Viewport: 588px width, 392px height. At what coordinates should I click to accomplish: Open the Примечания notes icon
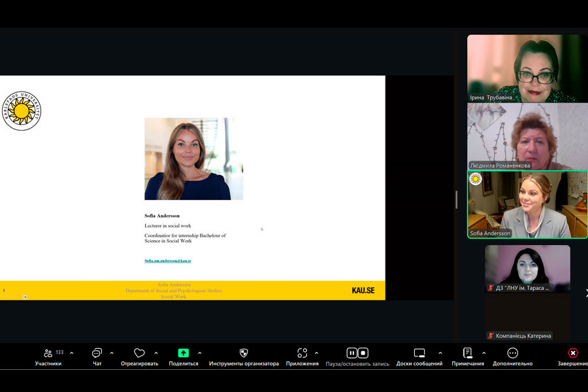pyautogui.click(x=467, y=353)
